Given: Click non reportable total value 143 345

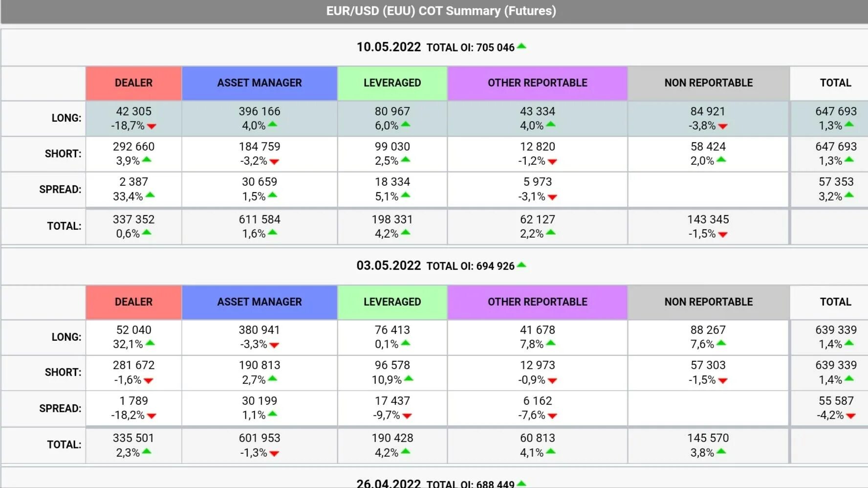Looking at the screenshot, I should [708, 220].
